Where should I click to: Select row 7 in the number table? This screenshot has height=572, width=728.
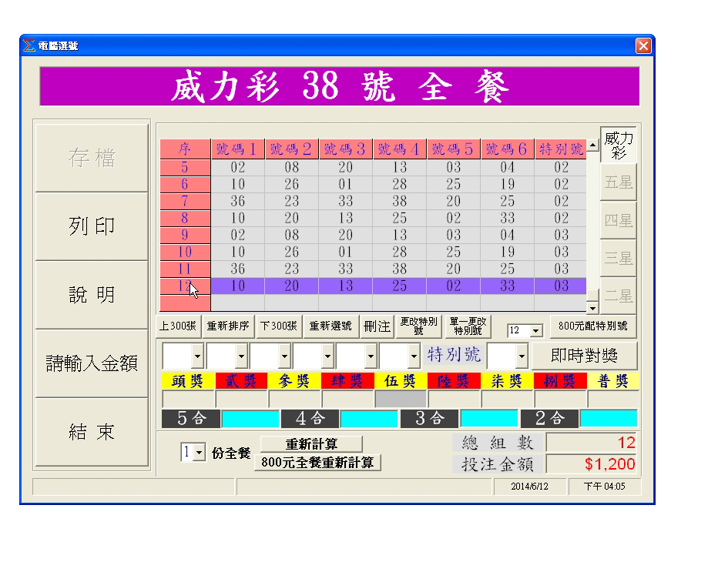click(x=185, y=201)
